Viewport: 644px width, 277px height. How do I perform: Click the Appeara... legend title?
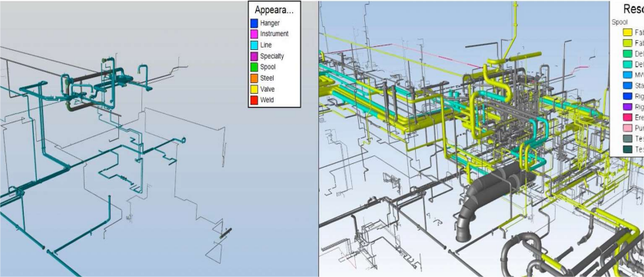coord(273,10)
